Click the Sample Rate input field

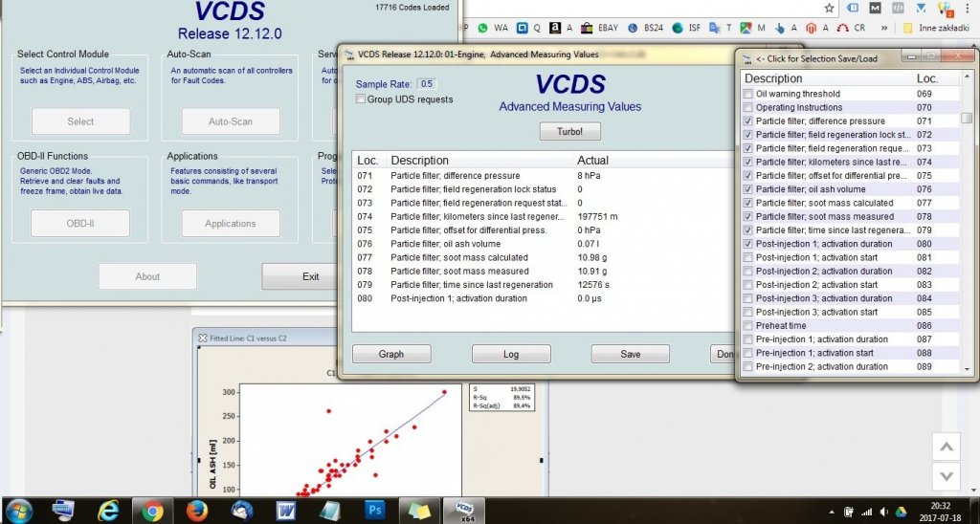click(426, 84)
